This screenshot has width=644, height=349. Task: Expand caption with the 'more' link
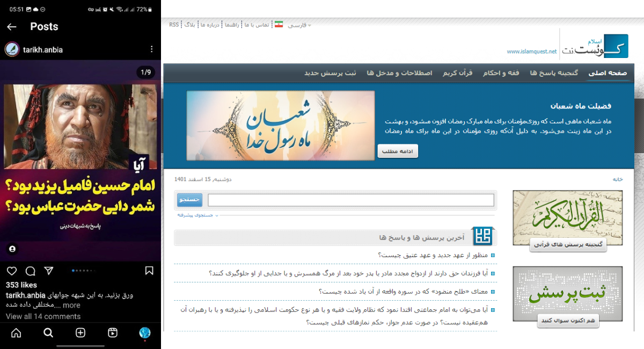tap(71, 306)
